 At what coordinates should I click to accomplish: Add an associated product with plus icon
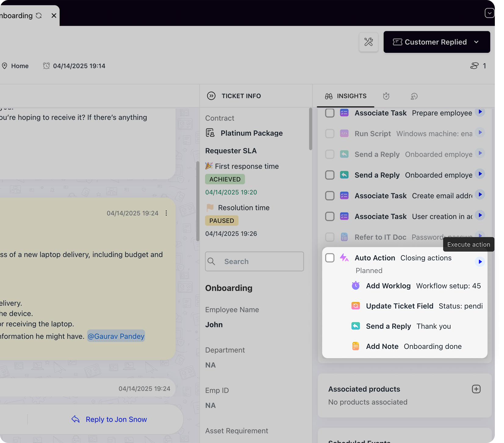[x=476, y=389]
